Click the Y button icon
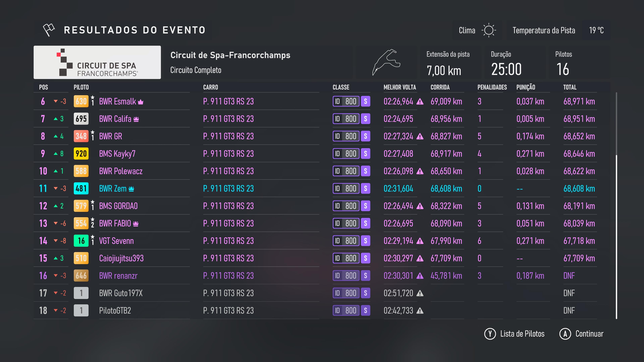The width and height of the screenshot is (644, 362). tap(490, 334)
